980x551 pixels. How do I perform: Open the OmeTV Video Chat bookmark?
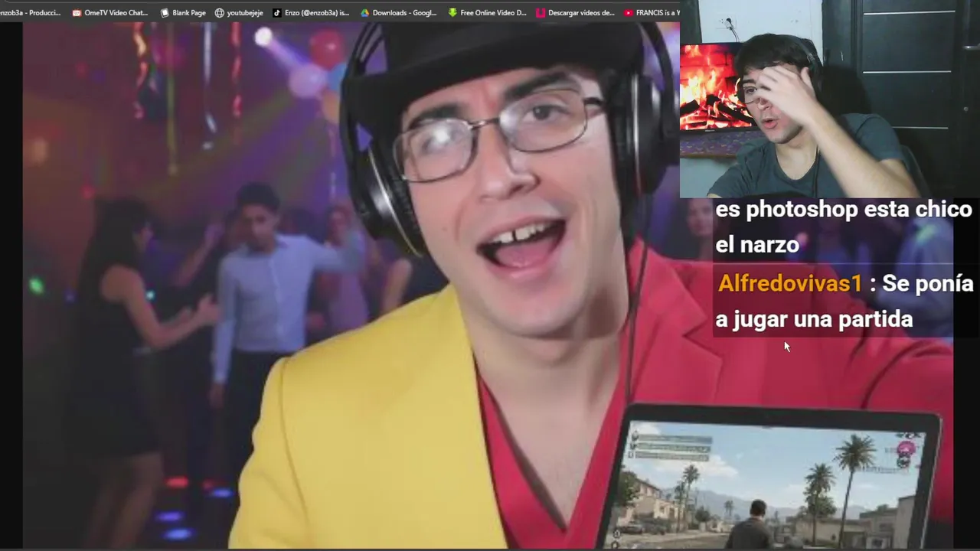click(109, 12)
